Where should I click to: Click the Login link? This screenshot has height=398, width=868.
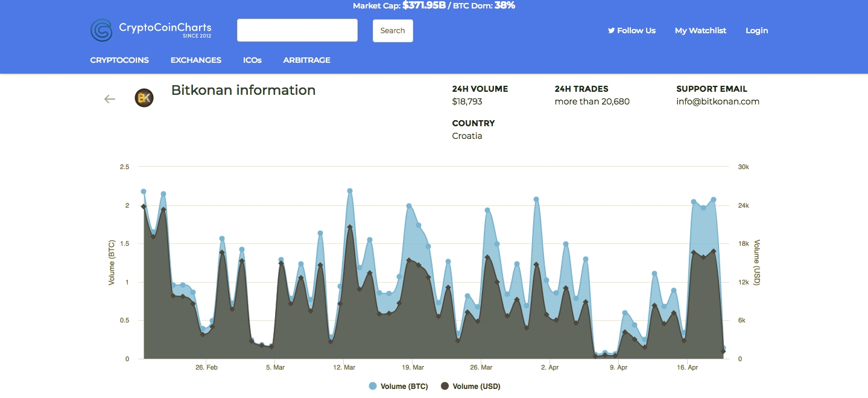coord(757,30)
